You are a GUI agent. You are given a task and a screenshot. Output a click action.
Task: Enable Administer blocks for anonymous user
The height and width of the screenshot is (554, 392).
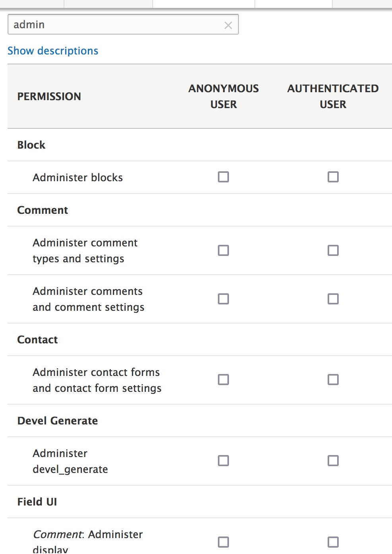(223, 177)
